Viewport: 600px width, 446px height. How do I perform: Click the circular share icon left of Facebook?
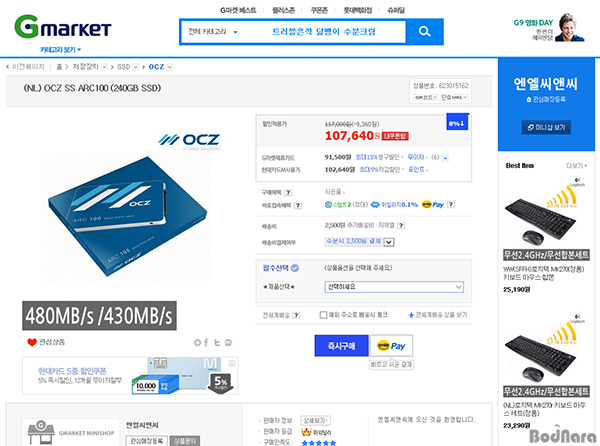tap(197, 343)
